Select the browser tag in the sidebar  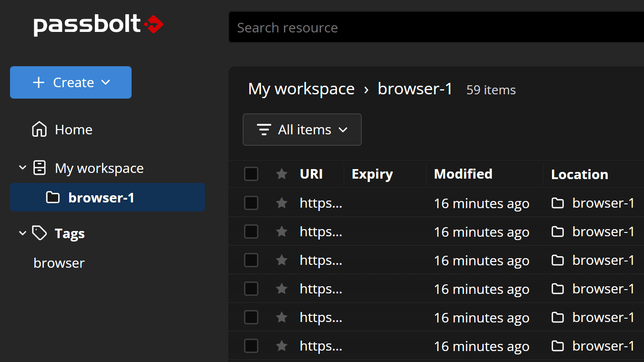[x=59, y=262]
